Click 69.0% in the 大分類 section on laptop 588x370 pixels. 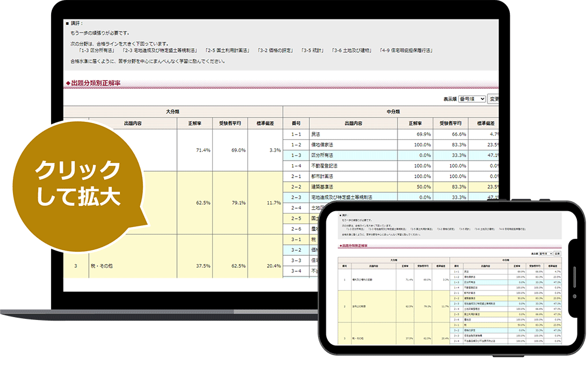[x=239, y=150]
